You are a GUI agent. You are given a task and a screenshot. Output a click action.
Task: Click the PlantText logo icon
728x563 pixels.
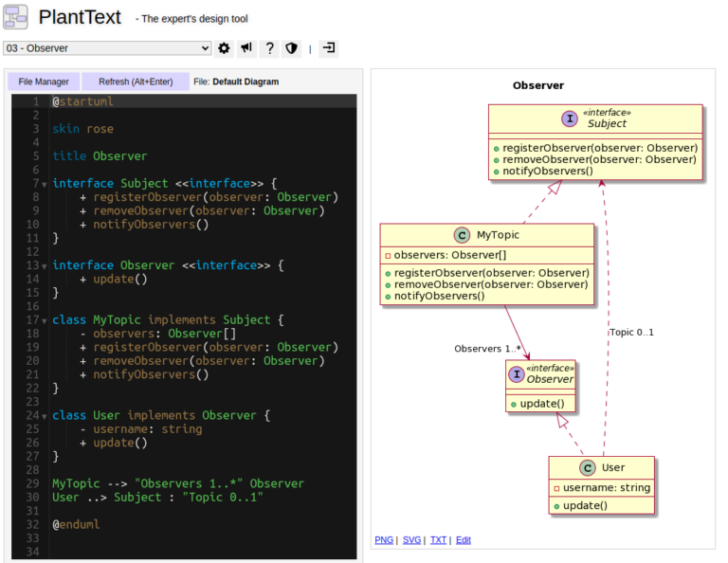tap(15, 17)
